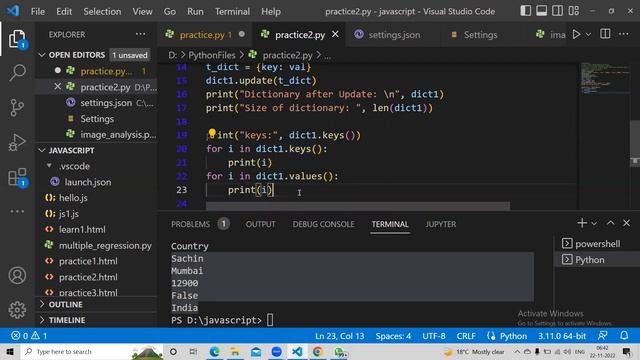Click the code action lightbulb on line 19

coord(212,133)
